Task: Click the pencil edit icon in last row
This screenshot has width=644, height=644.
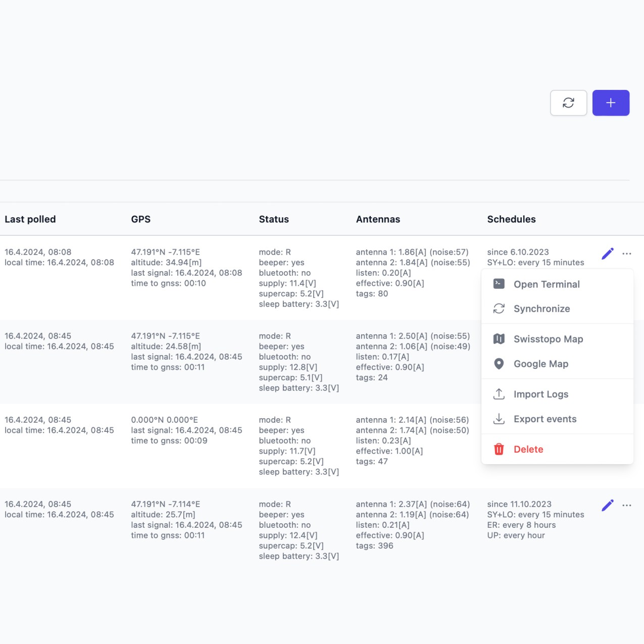Action: (608, 506)
